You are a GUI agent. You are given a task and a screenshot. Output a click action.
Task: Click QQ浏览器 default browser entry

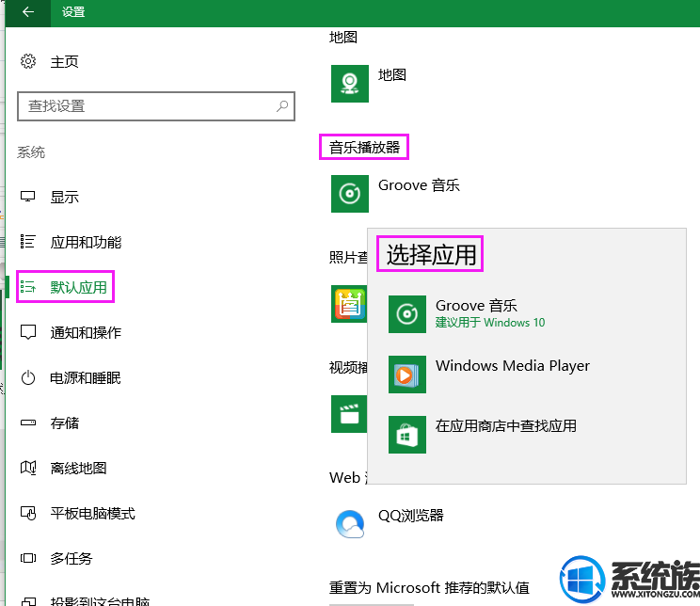[411, 516]
